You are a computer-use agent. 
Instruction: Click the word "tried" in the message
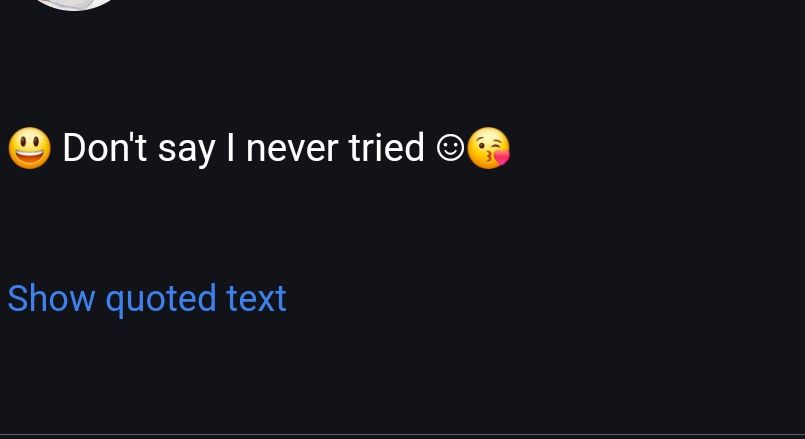[x=386, y=148]
